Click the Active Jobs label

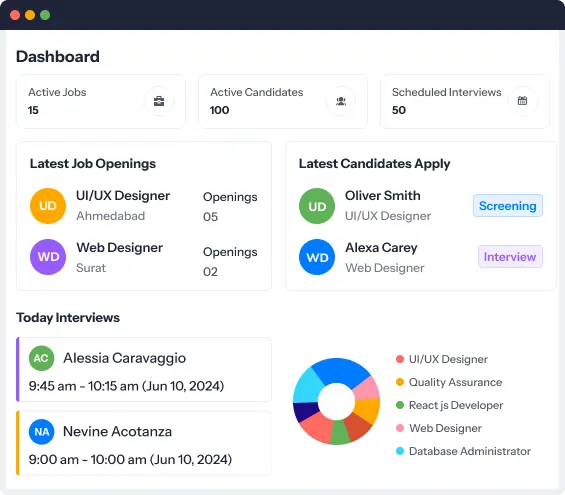click(x=57, y=92)
